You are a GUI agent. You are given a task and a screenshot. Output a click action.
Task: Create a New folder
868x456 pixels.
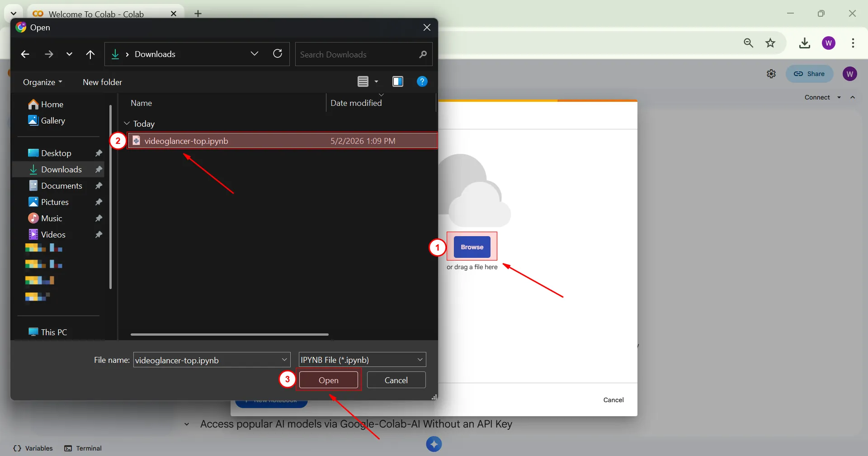click(102, 82)
